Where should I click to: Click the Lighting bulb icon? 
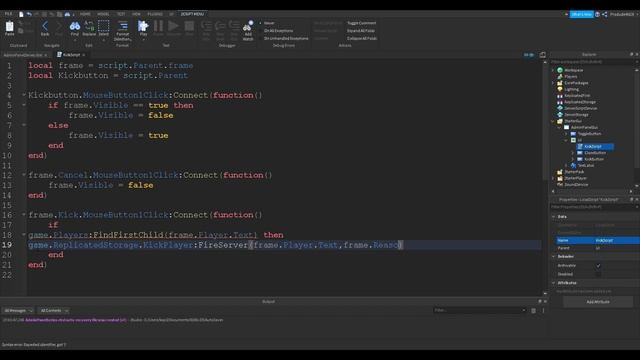[560, 89]
